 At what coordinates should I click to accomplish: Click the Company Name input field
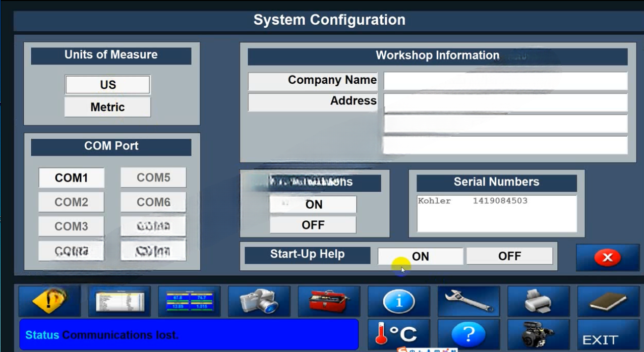pyautogui.click(x=505, y=81)
